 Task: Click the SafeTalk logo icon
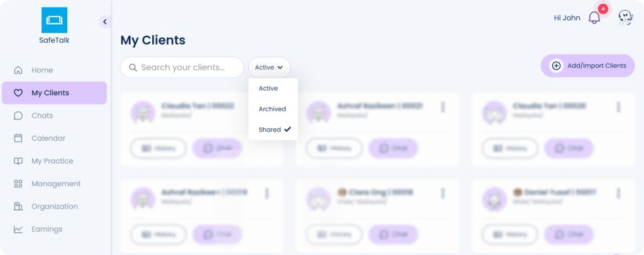54,20
